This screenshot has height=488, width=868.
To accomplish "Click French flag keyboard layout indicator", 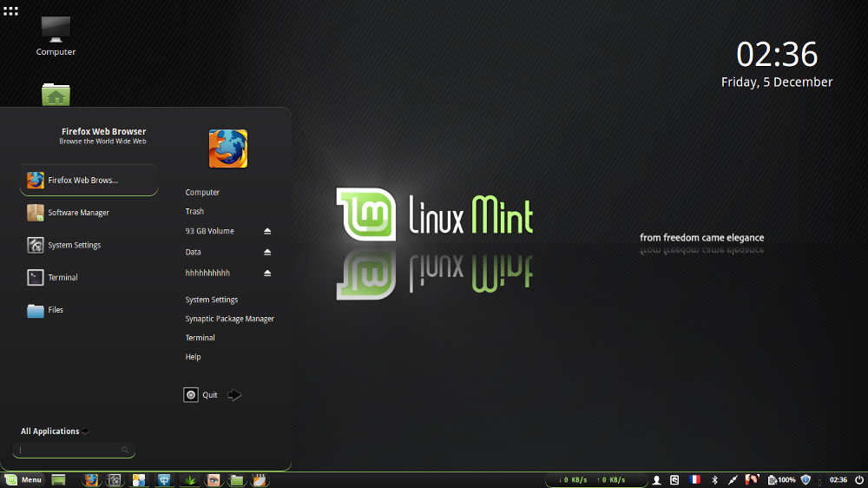I will [694, 479].
